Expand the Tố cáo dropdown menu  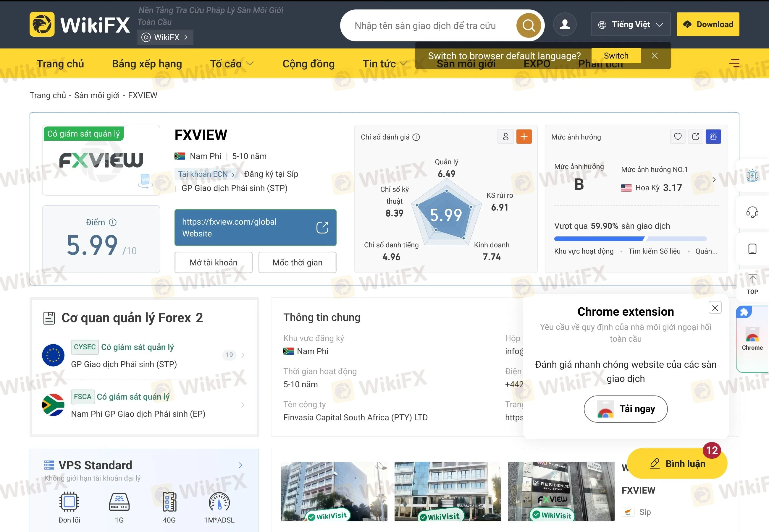tap(231, 63)
